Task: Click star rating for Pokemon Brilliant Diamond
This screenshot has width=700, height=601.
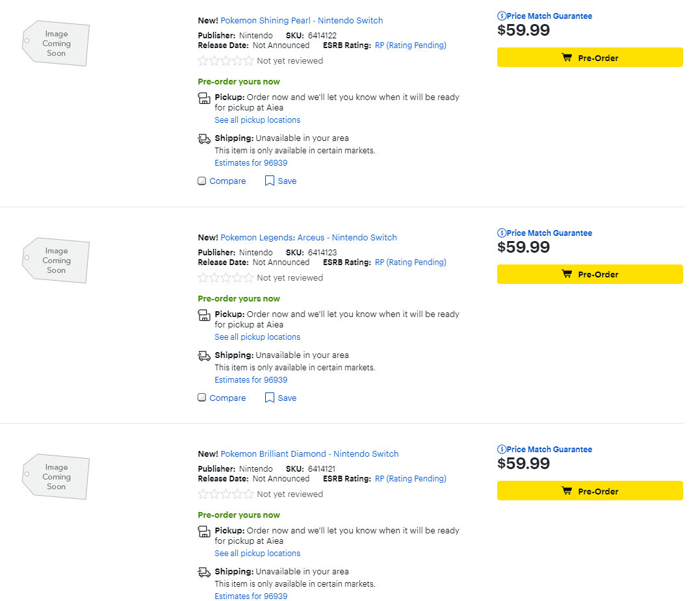Action: (x=226, y=494)
